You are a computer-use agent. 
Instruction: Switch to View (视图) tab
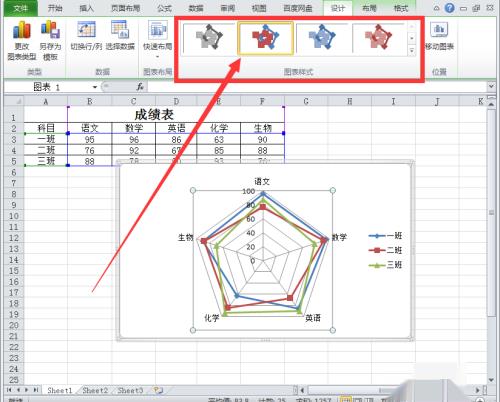(x=259, y=8)
